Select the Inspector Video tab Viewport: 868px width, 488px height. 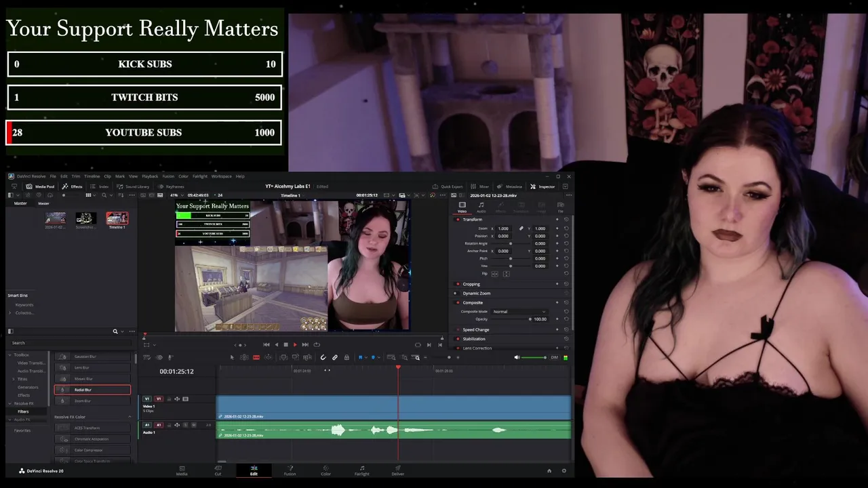[x=462, y=207]
